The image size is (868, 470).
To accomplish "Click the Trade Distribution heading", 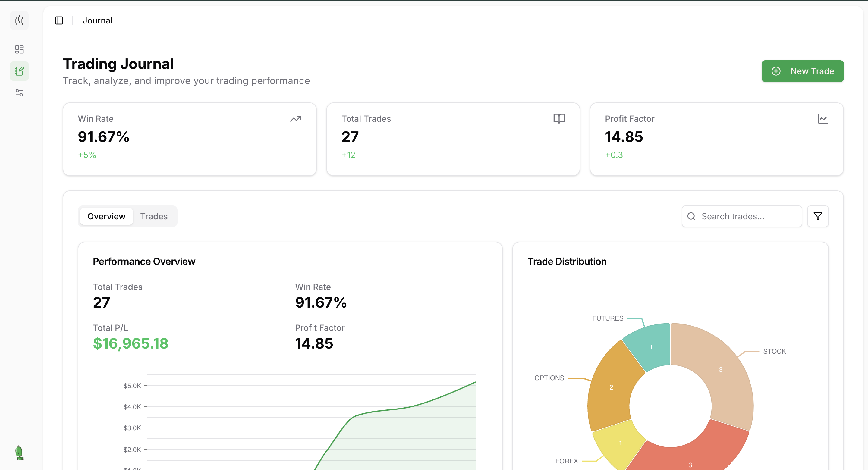I will (x=567, y=262).
